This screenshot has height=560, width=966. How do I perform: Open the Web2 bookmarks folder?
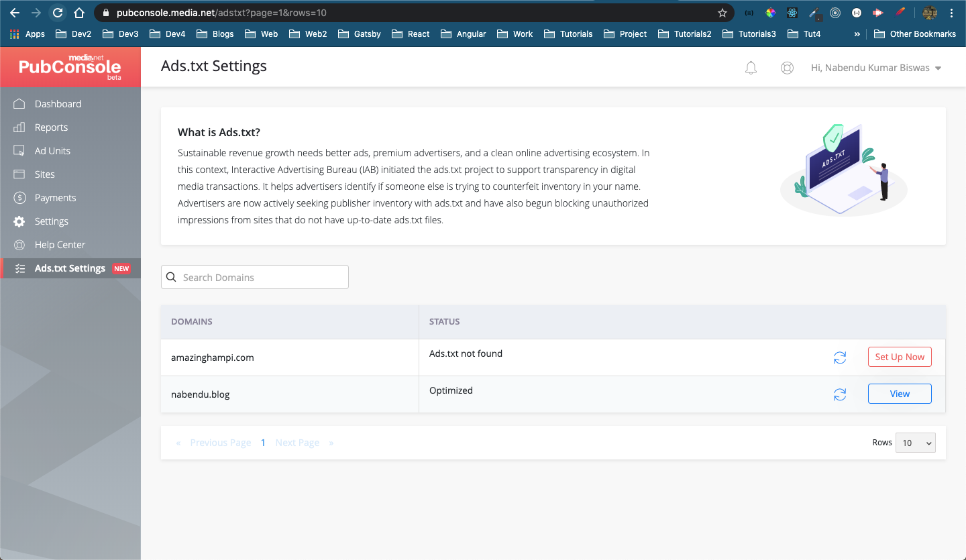tap(307, 34)
